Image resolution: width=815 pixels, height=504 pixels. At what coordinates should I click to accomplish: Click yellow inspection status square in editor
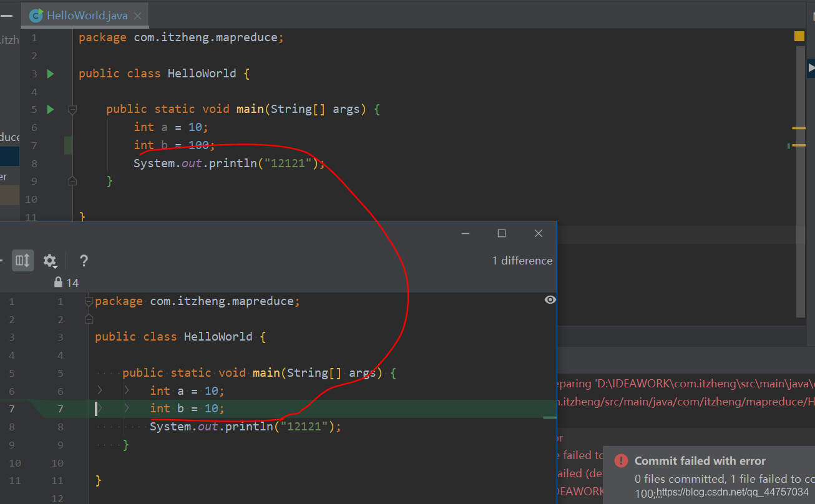tap(799, 37)
